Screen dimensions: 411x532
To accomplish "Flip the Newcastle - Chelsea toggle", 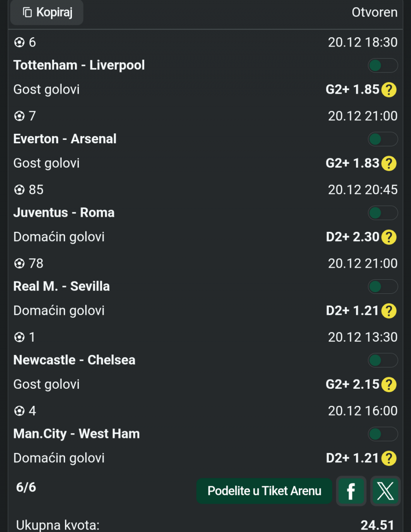I will (x=382, y=360).
